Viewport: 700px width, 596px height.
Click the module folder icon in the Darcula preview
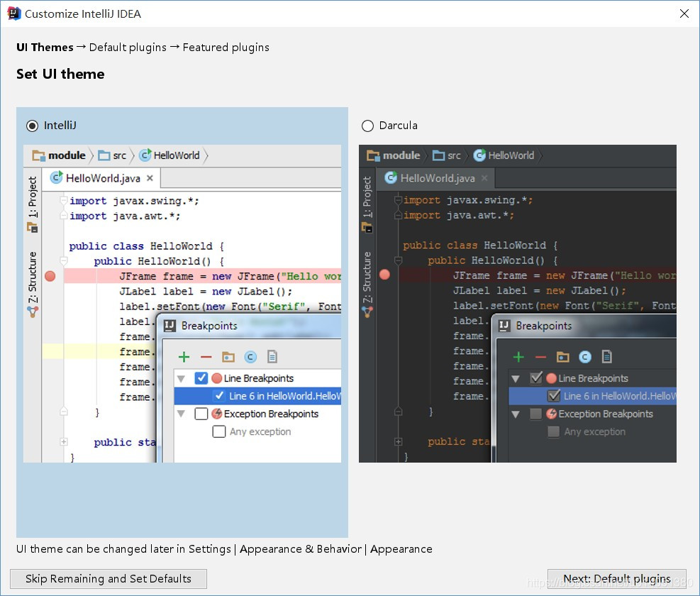pyautogui.click(x=373, y=155)
